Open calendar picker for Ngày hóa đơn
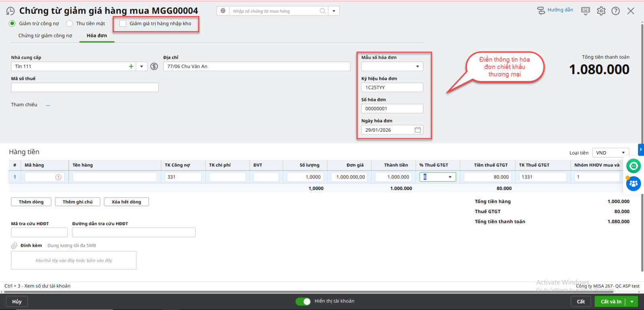The height and width of the screenshot is (310, 644). pyautogui.click(x=418, y=130)
